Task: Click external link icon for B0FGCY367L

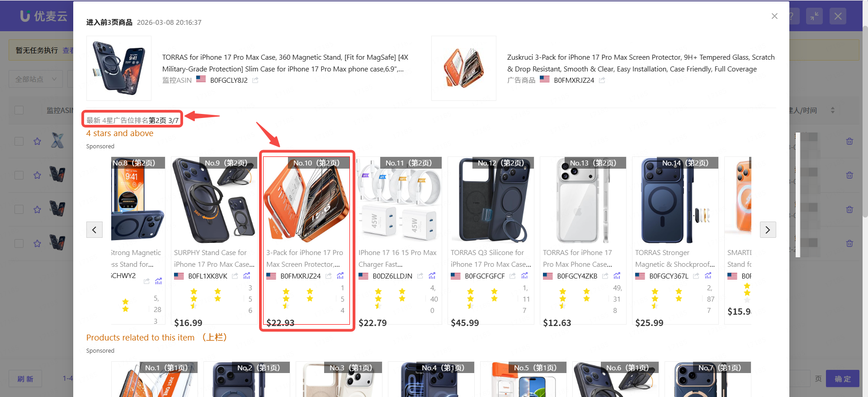Action: pos(696,276)
